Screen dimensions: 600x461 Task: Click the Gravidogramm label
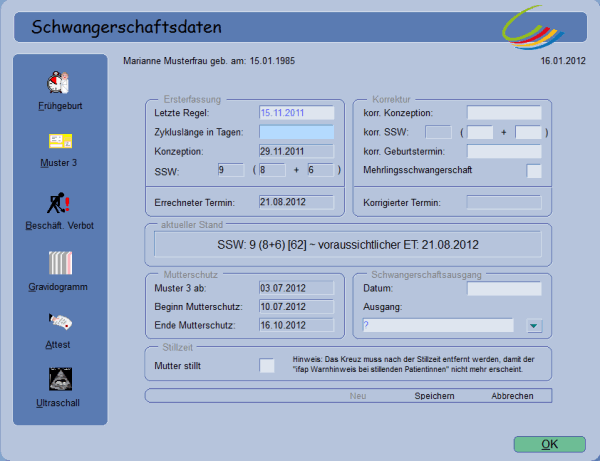point(58,287)
